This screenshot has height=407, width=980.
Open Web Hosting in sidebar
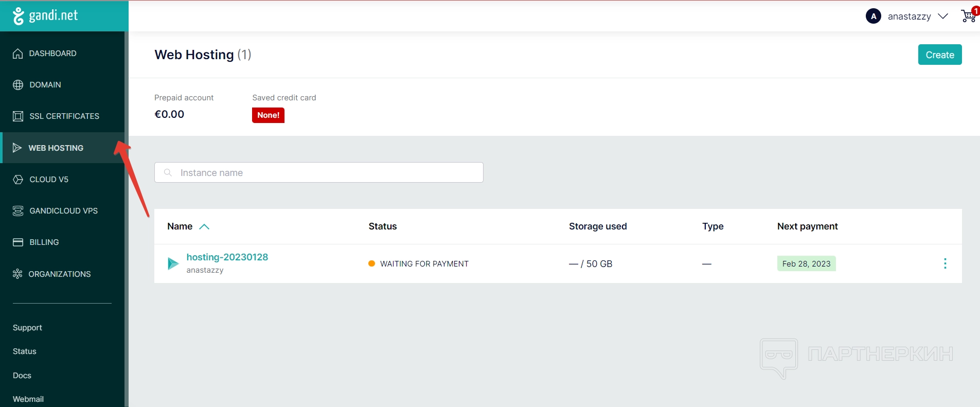[56, 148]
